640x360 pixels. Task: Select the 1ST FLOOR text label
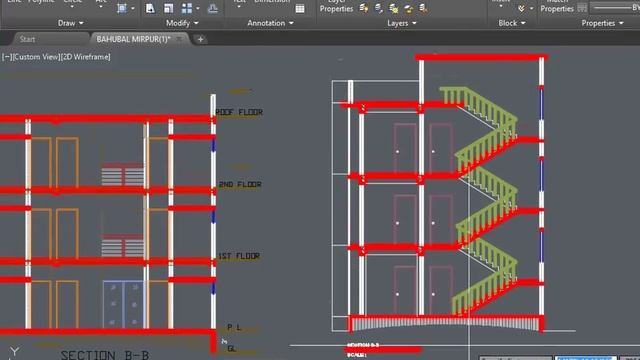(x=239, y=256)
